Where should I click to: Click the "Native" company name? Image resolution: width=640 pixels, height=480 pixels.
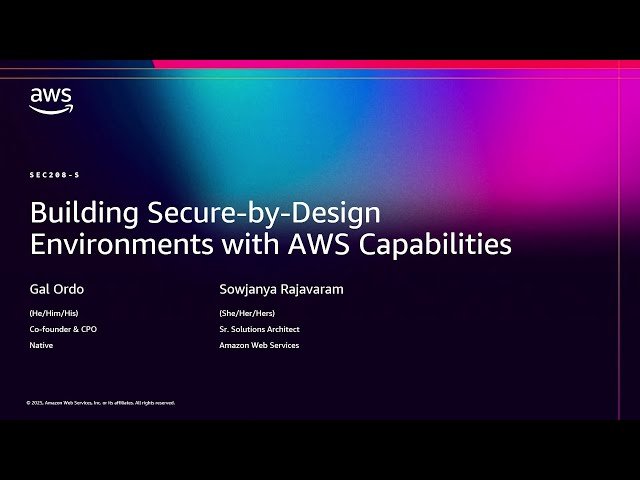click(x=41, y=345)
